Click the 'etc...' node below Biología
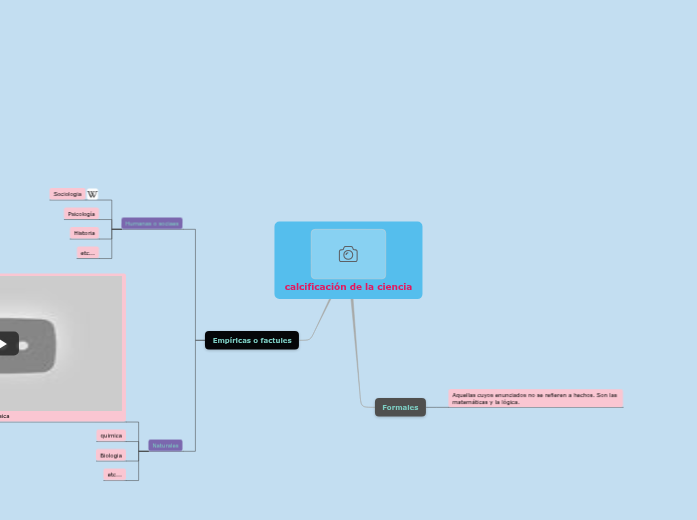This screenshot has height=520, width=697. point(114,474)
